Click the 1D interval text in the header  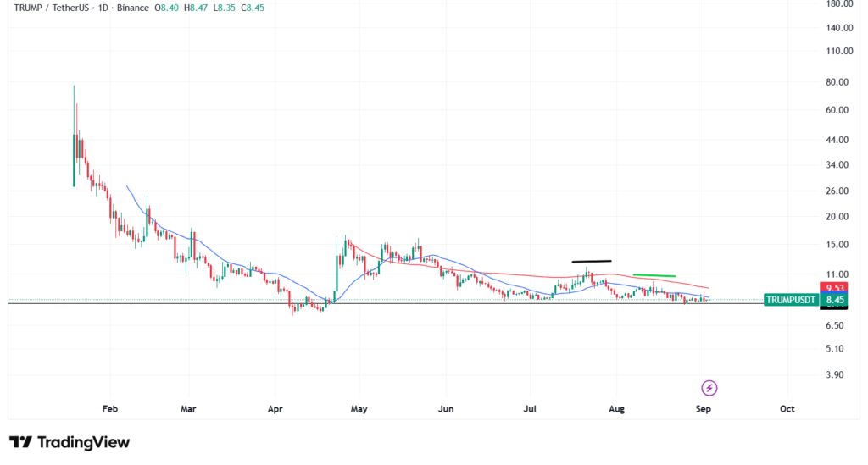103,8
